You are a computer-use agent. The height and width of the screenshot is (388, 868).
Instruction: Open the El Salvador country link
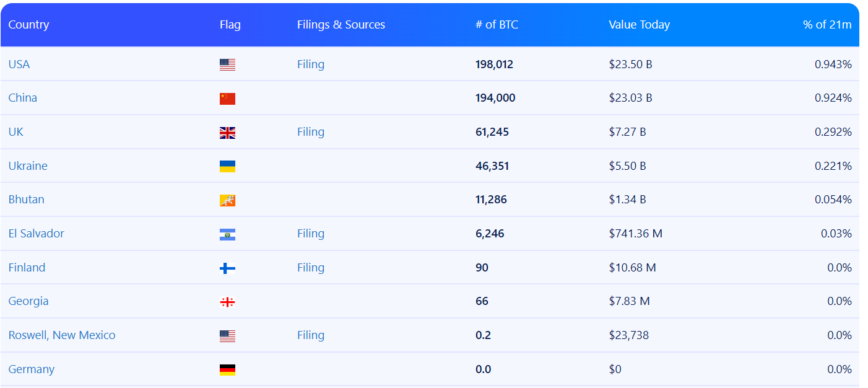(x=37, y=234)
